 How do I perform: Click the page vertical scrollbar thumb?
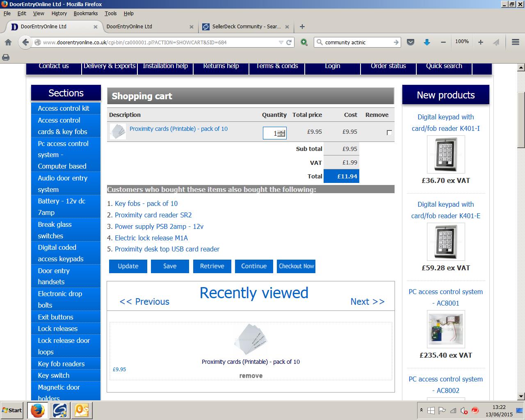[x=521, y=119]
